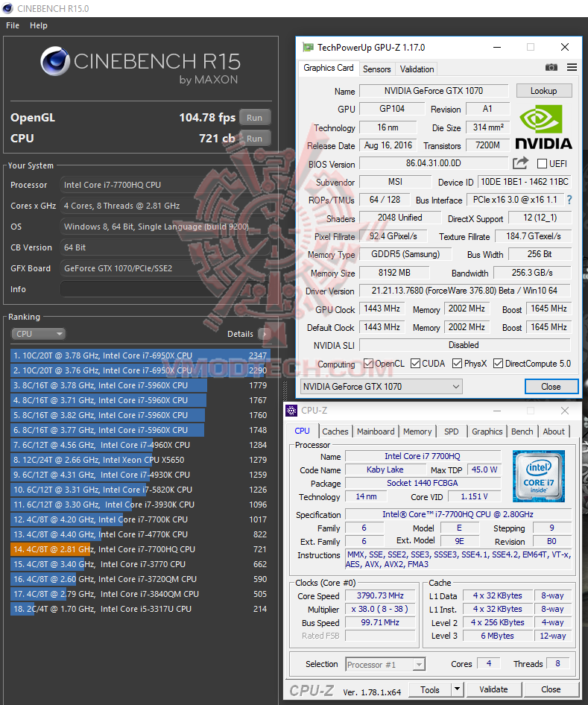Open the Help menu in Cinebench
This screenshot has height=705, width=588.
click(39, 25)
